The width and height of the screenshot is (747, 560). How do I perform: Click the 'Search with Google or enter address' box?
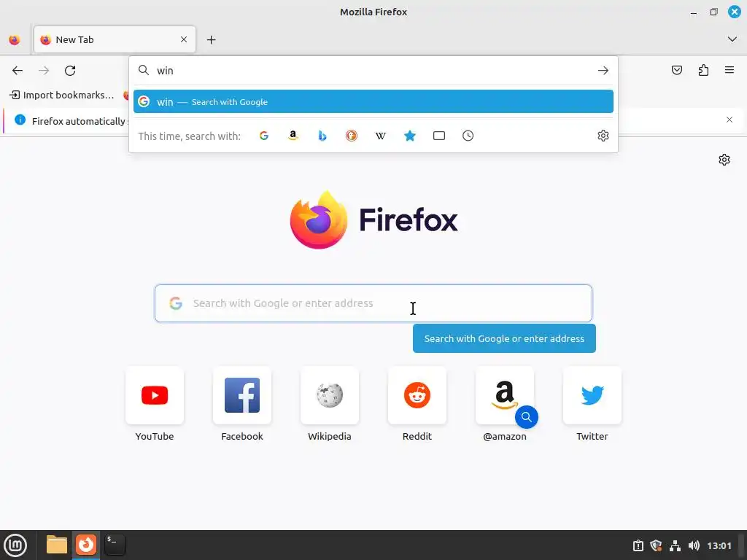coord(373,303)
